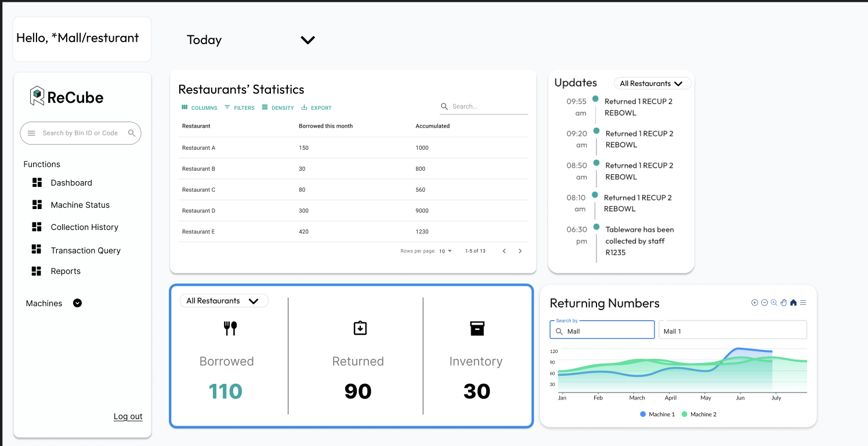Viewport: 868px width, 446px height.
Task: Open the Mall 1 selection box
Action: click(x=733, y=330)
